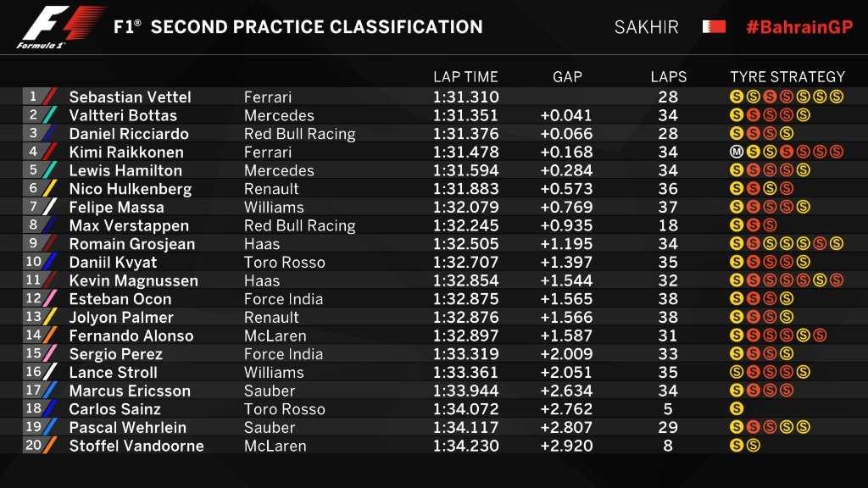Viewport: 868px width, 488px height.
Task: Click the Formula 1 logo
Action: (61, 28)
